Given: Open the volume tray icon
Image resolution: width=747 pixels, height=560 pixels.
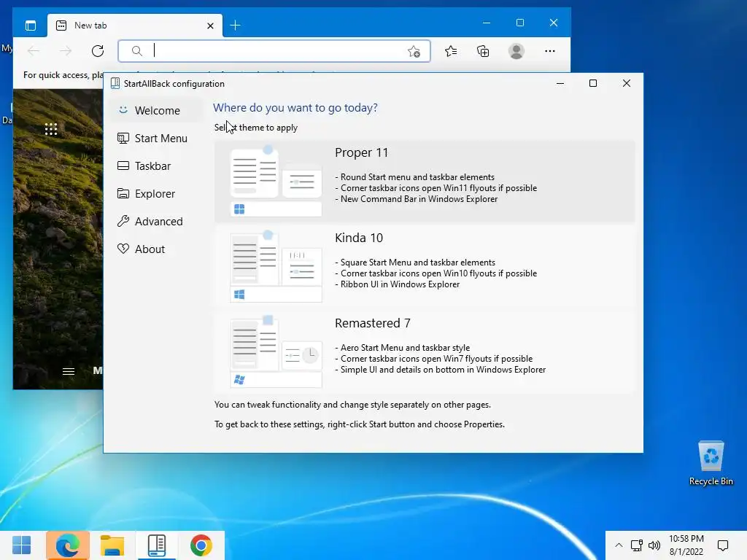Looking at the screenshot, I should pos(654,545).
